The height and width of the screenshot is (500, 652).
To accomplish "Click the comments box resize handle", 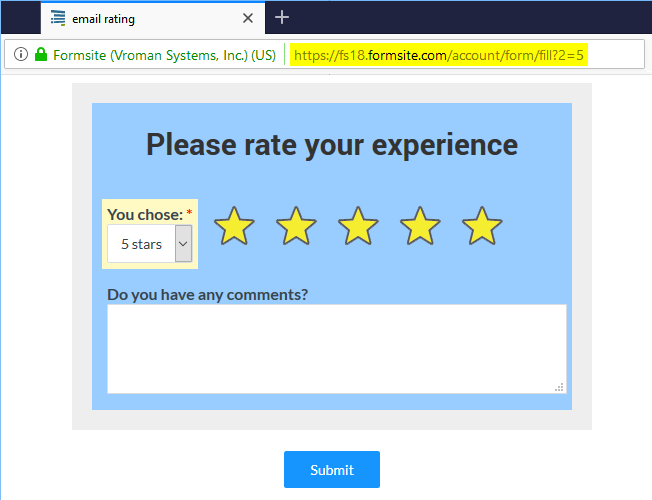I will point(559,387).
